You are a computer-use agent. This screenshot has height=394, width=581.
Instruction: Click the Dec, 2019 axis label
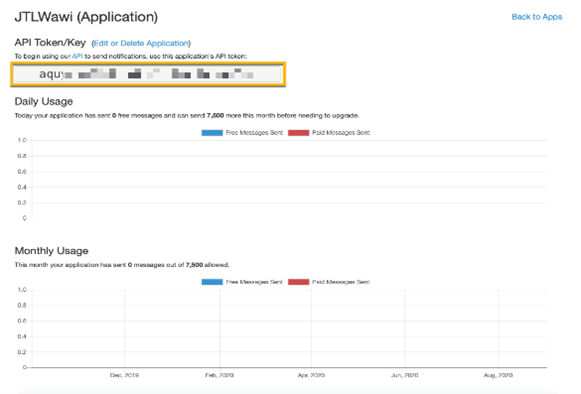coord(124,375)
